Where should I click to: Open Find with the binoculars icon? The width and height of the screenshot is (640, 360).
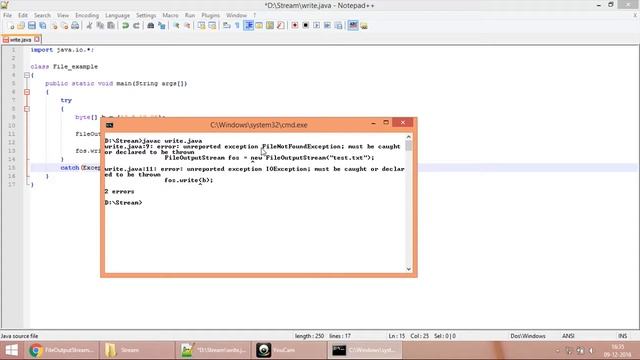click(151, 26)
